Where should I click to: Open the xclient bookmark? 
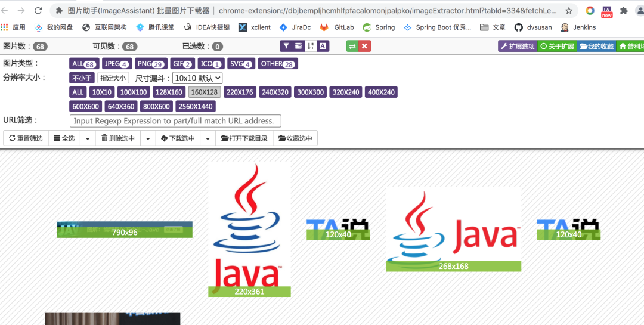[x=255, y=27]
